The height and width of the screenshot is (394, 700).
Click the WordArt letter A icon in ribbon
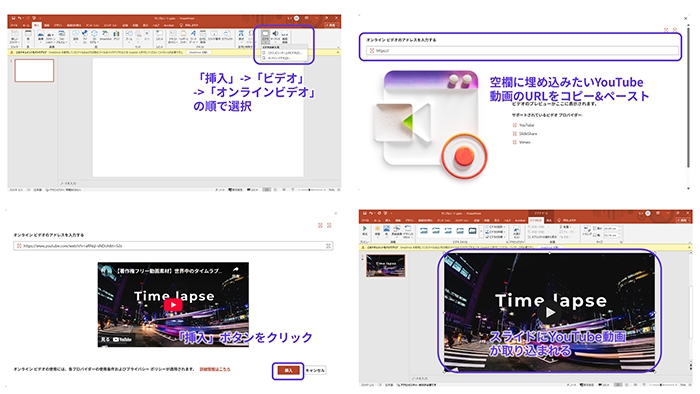(x=193, y=34)
